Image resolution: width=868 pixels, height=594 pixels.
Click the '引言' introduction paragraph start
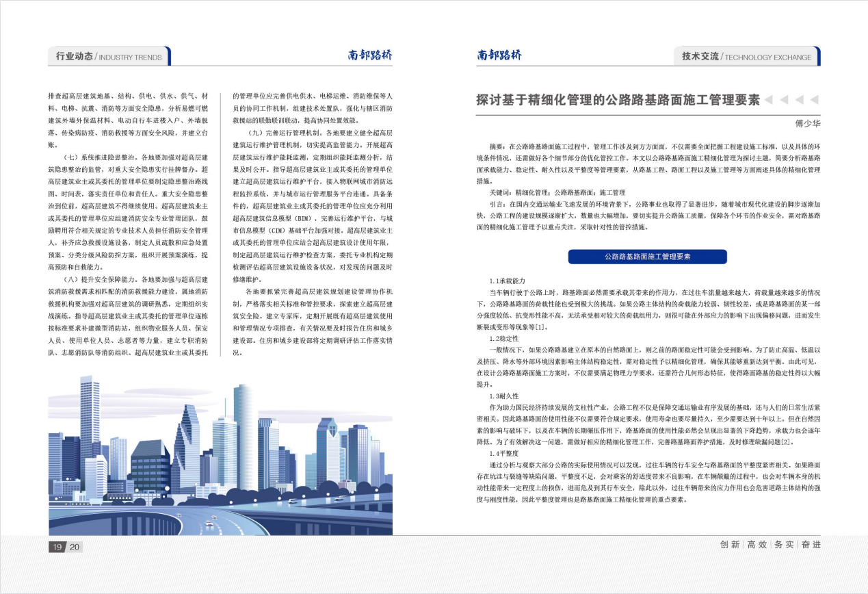tap(497, 204)
